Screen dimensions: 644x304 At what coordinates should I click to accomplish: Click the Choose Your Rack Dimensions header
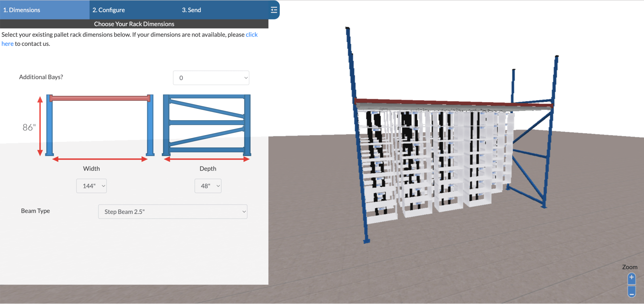click(x=134, y=24)
